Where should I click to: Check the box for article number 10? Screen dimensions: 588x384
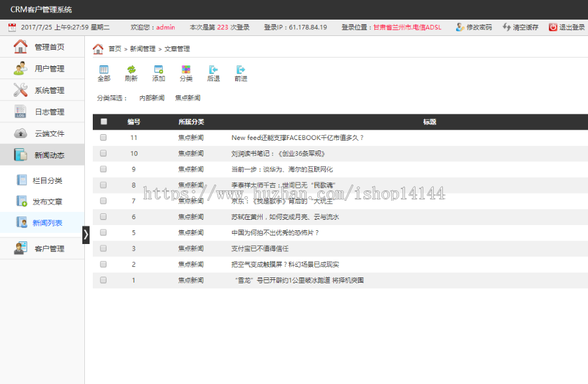[103, 153]
